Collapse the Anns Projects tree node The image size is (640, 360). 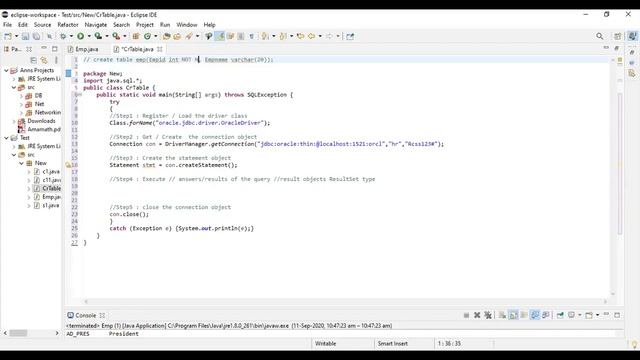(6, 70)
